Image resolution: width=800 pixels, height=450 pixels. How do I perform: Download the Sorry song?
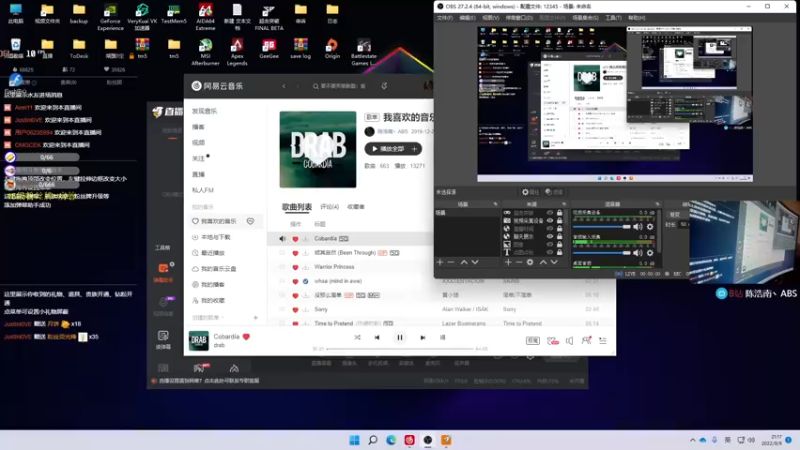click(x=306, y=309)
